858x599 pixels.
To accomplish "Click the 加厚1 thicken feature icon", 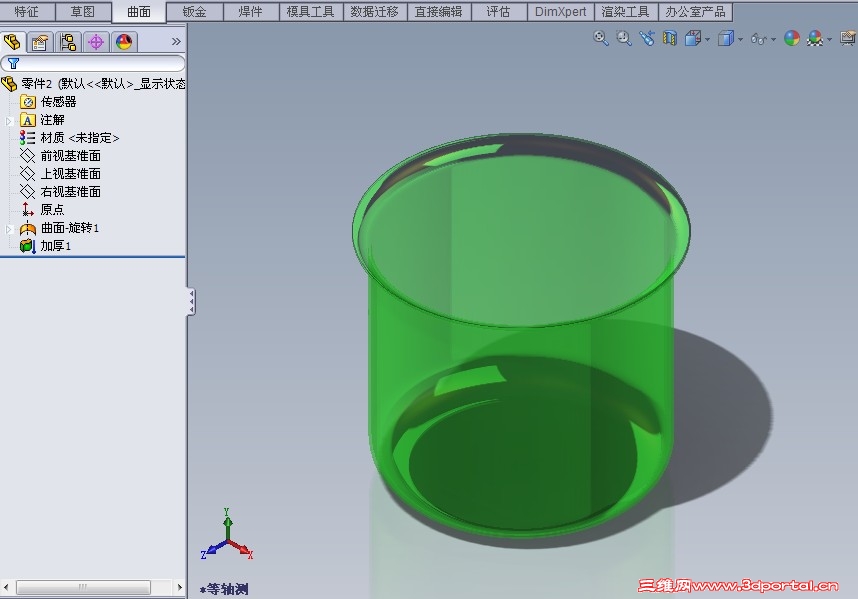I will (x=28, y=246).
